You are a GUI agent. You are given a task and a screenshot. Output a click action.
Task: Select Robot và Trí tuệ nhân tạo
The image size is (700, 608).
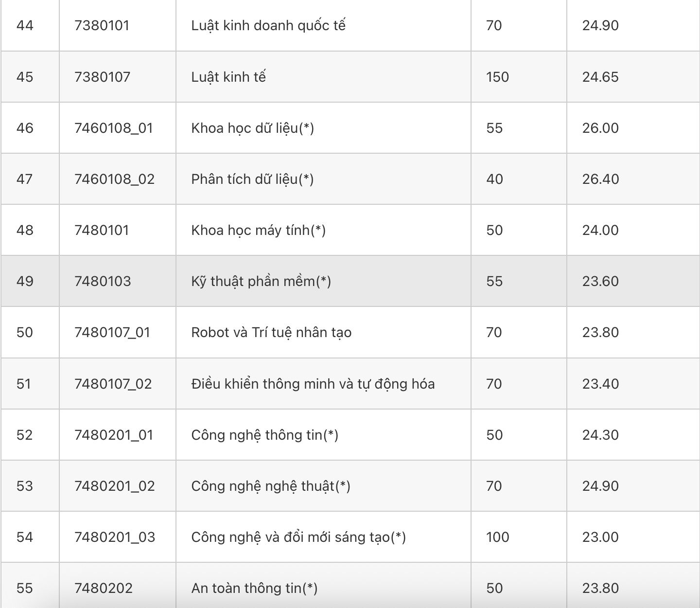click(x=271, y=333)
